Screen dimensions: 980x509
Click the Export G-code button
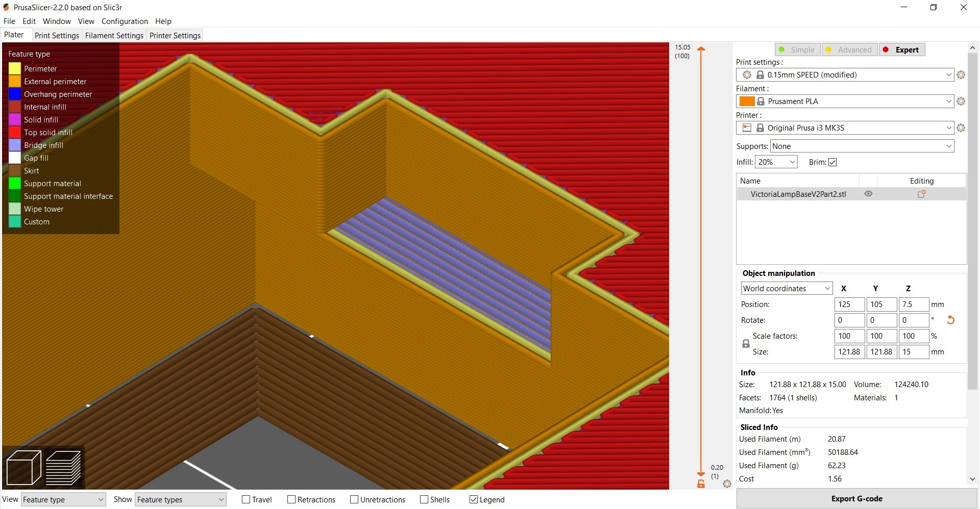tap(856, 498)
